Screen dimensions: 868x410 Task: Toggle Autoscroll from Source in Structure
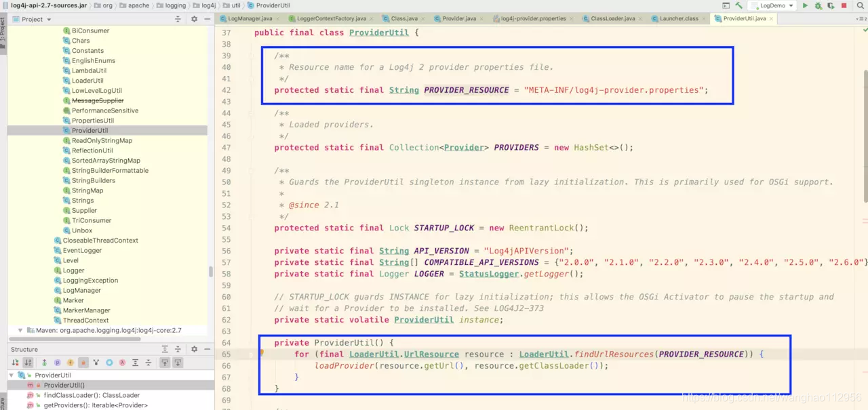click(178, 363)
